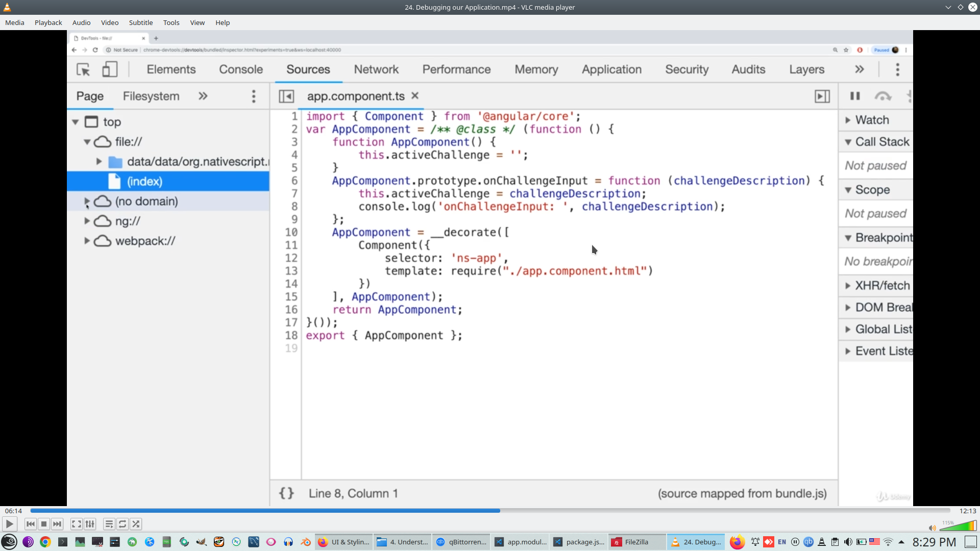Toggle random shuffle playback

click(x=136, y=524)
